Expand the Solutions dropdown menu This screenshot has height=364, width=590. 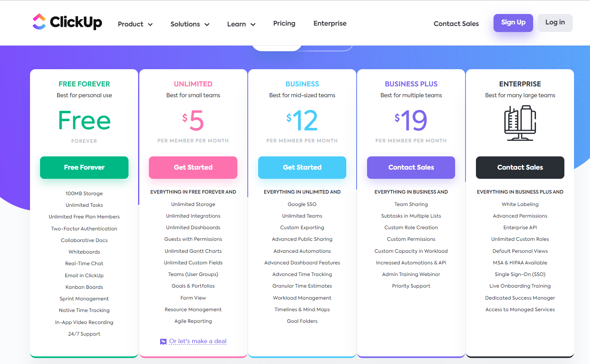(190, 24)
